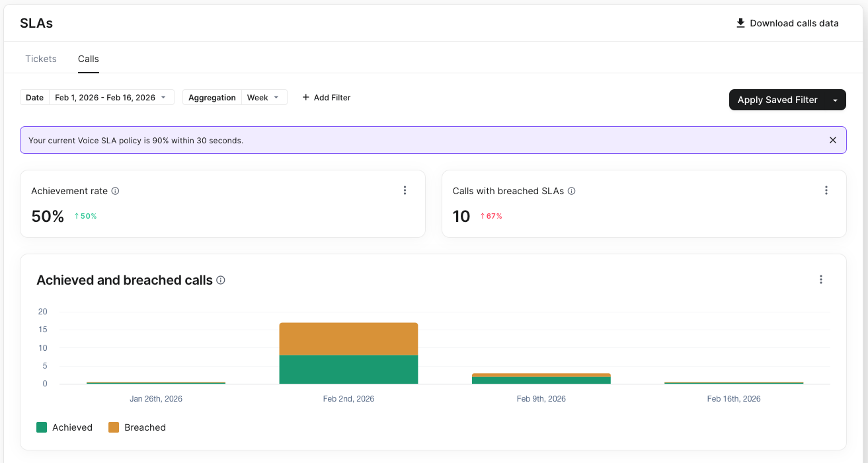Select the Calls tab

(x=88, y=59)
